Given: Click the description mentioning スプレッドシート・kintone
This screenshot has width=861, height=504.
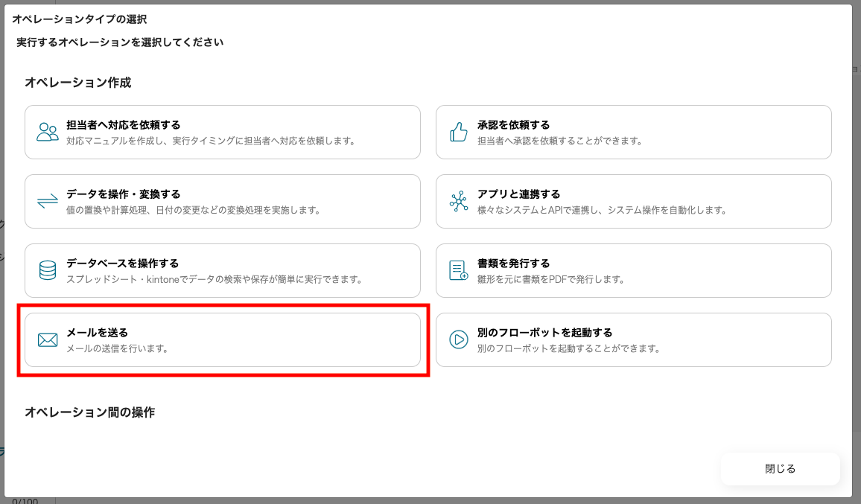Looking at the screenshot, I should coord(214,279).
